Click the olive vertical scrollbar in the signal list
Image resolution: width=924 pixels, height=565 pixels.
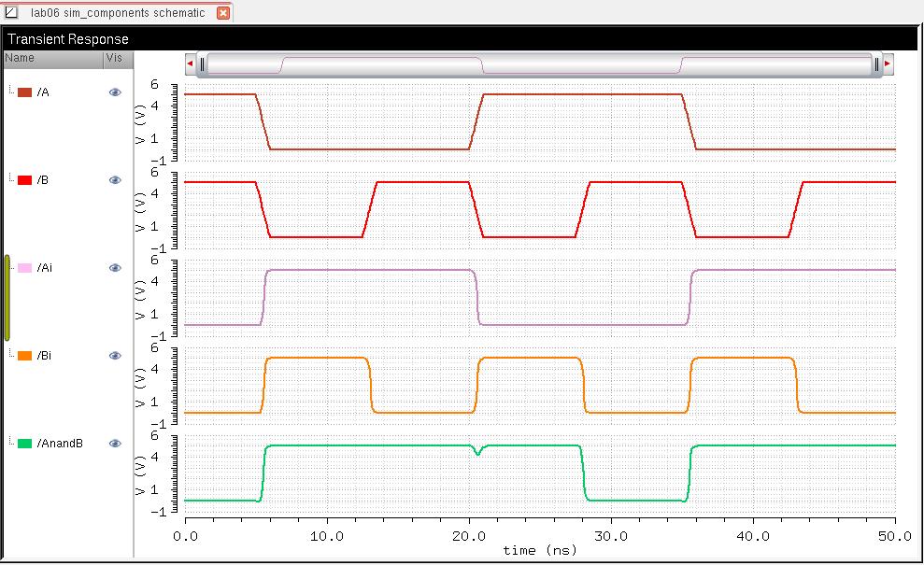(x=7, y=297)
